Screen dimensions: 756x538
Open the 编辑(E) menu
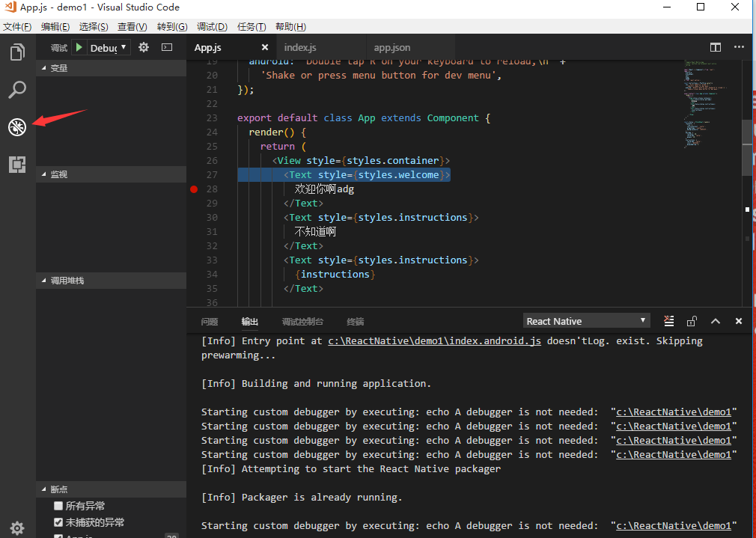55,26
